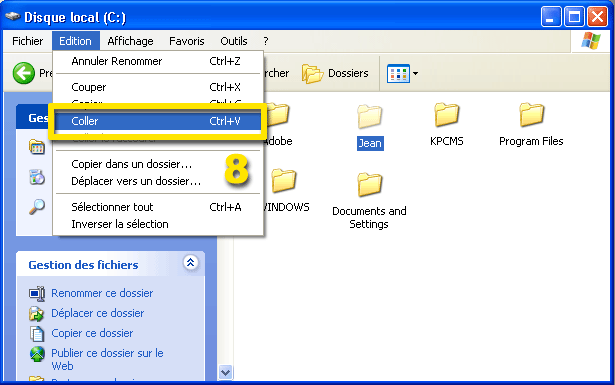Click Publier ce dossier sur le Web
This screenshot has width=615, height=385.
107,360
